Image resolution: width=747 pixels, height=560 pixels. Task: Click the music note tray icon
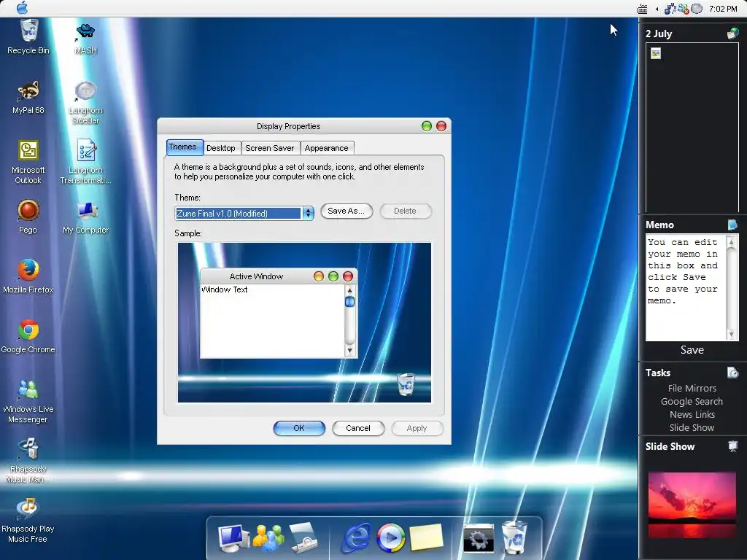[670, 9]
